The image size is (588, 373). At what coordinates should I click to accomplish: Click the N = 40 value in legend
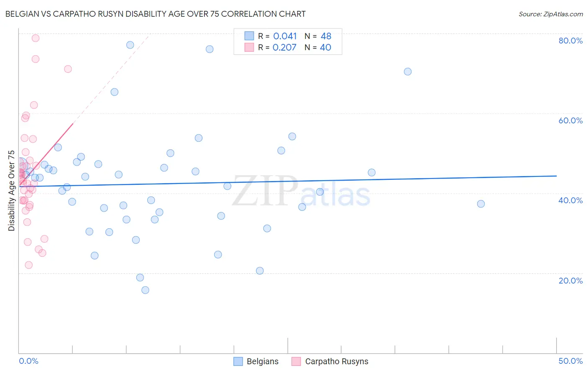click(318, 47)
